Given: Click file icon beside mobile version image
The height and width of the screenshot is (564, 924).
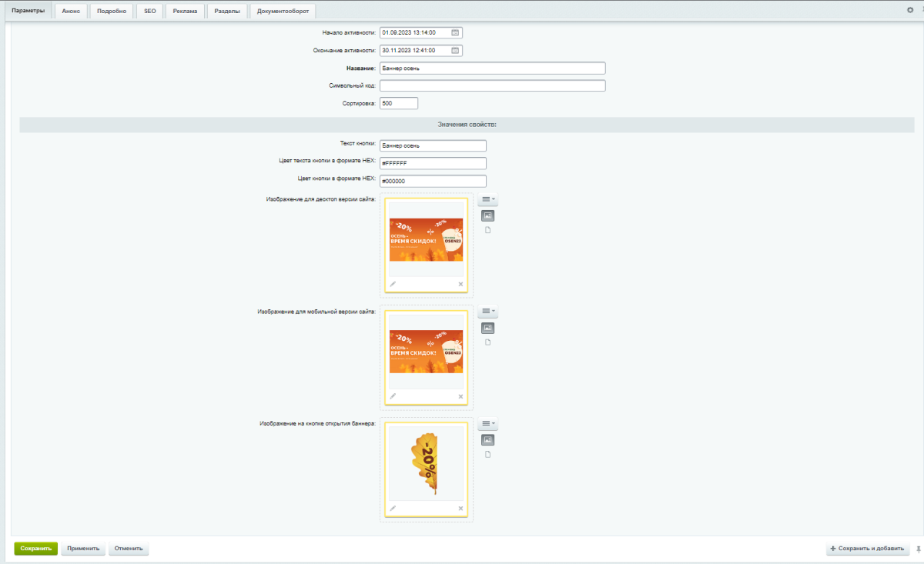Looking at the screenshot, I should pos(487,342).
